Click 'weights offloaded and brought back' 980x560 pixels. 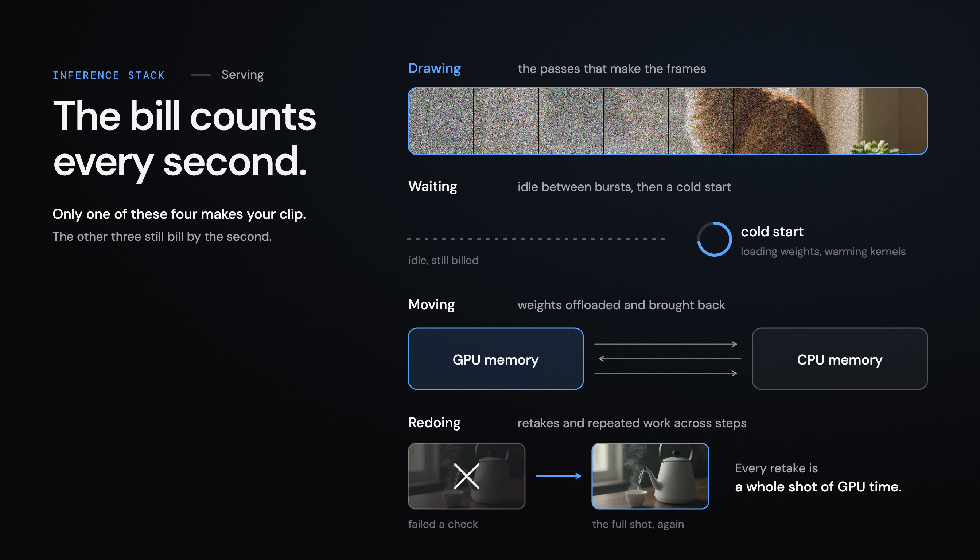(621, 305)
